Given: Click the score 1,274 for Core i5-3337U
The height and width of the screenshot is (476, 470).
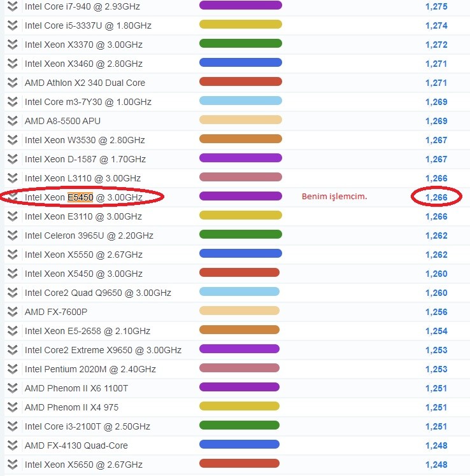Looking at the screenshot, I should pos(436,26).
